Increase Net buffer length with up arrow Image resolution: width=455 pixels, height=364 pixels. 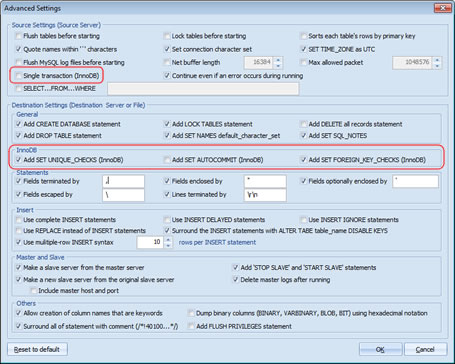278,60
